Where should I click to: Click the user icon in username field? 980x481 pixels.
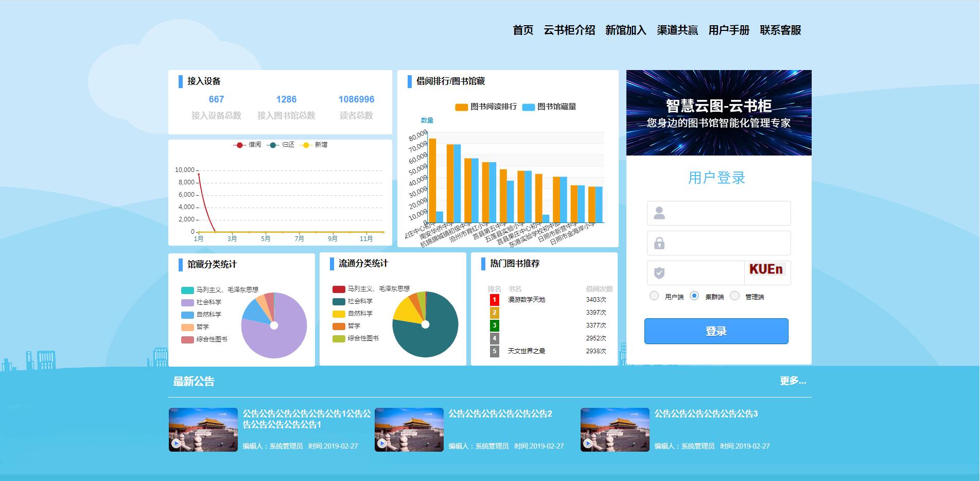pyautogui.click(x=659, y=213)
